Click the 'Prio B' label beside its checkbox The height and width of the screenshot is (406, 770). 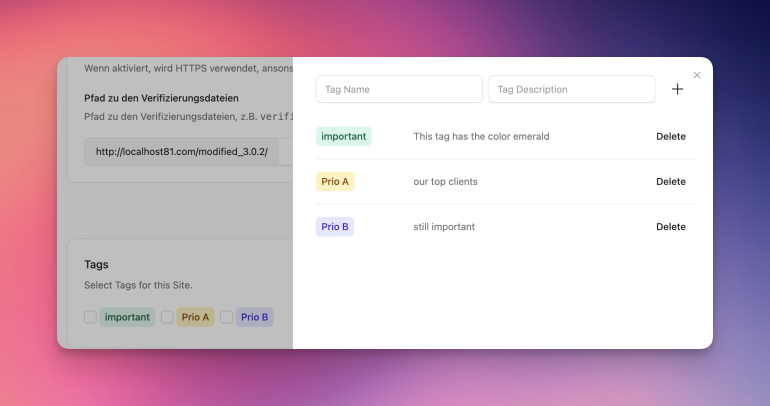pos(254,317)
